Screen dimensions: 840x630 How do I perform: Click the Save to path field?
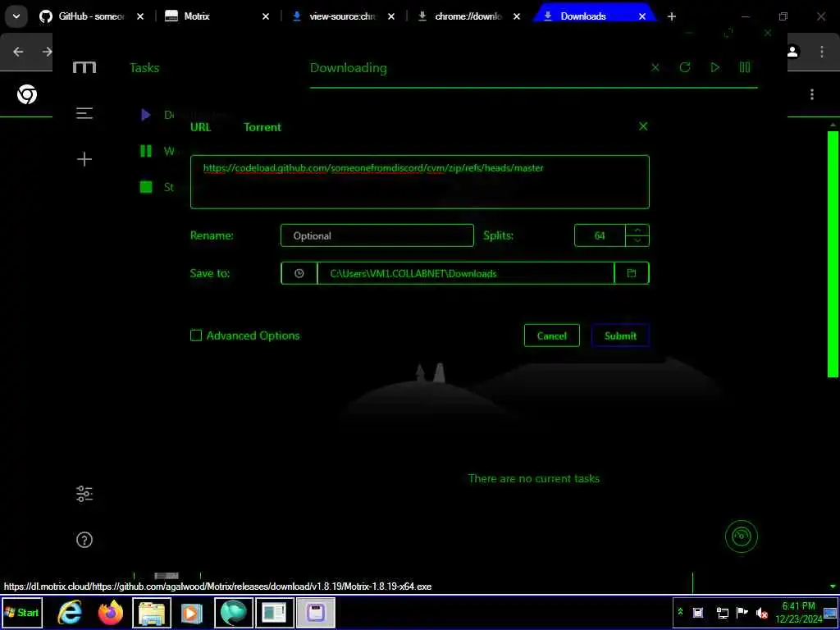click(466, 273)
